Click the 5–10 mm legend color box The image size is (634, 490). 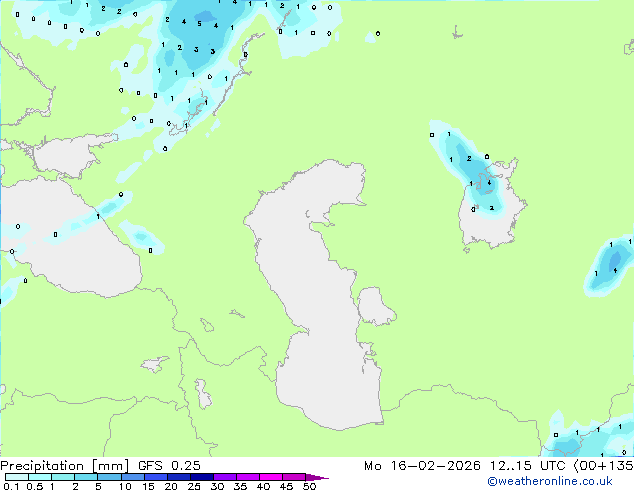pyautogui.click(x=109, y=477)
